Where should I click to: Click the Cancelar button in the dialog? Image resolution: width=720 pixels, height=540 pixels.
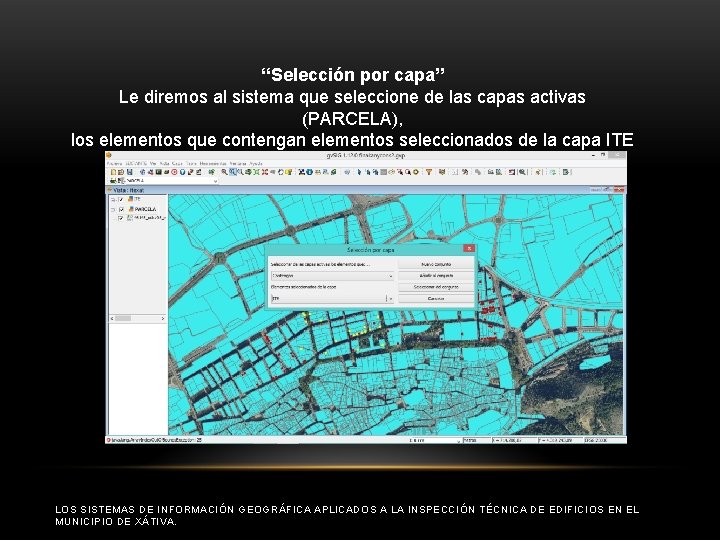(x=436, y=298)
